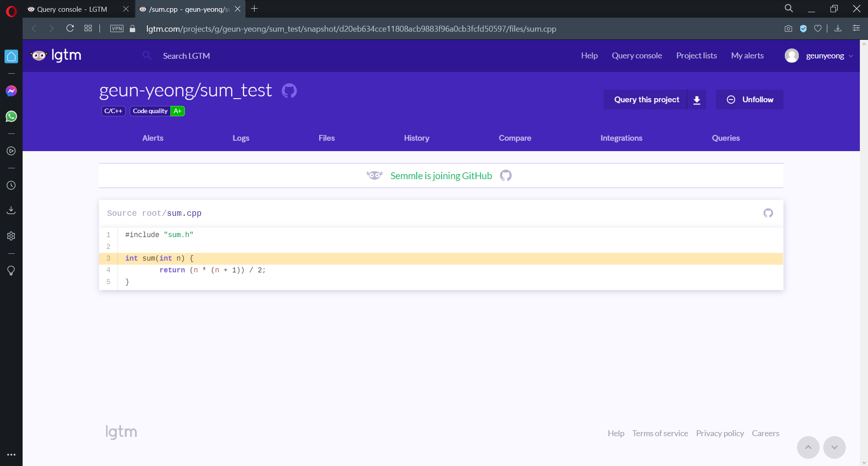Click the address bar URL
The height and width of the screenshot is (466, 868).
[351, 29]
